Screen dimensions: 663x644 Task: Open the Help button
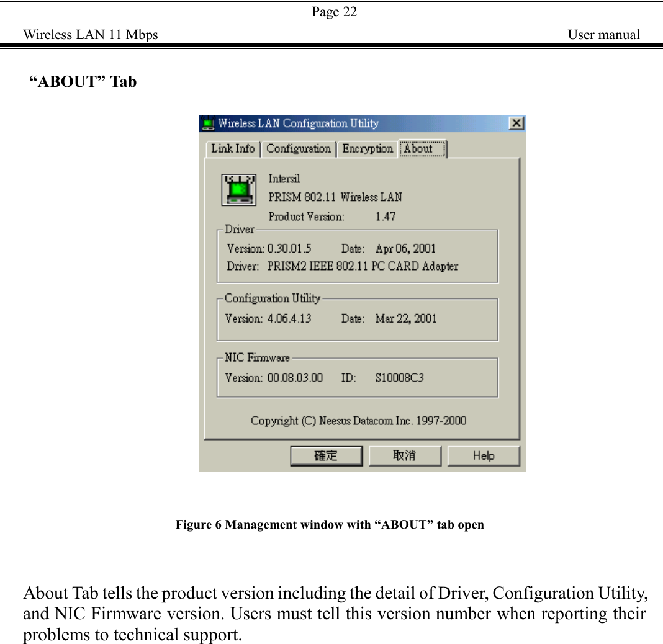(484, 455)
